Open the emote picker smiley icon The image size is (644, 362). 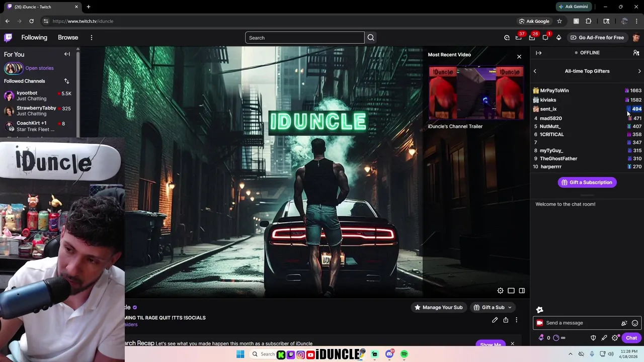point(635,323)
